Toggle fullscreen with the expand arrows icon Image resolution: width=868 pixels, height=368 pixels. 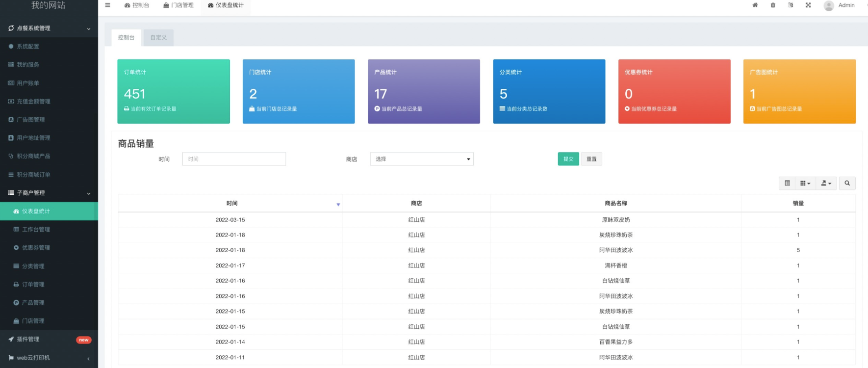(808, 5)
